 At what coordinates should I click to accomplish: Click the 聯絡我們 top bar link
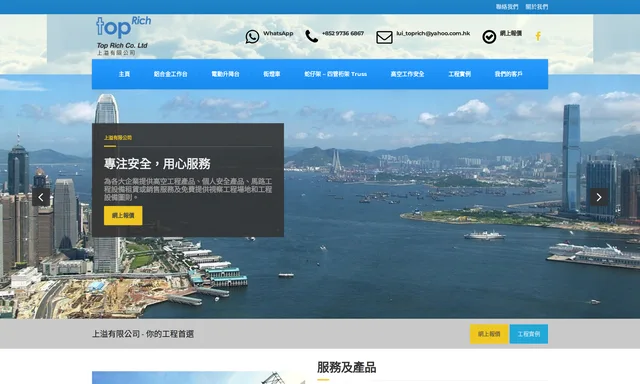point(507,7)
